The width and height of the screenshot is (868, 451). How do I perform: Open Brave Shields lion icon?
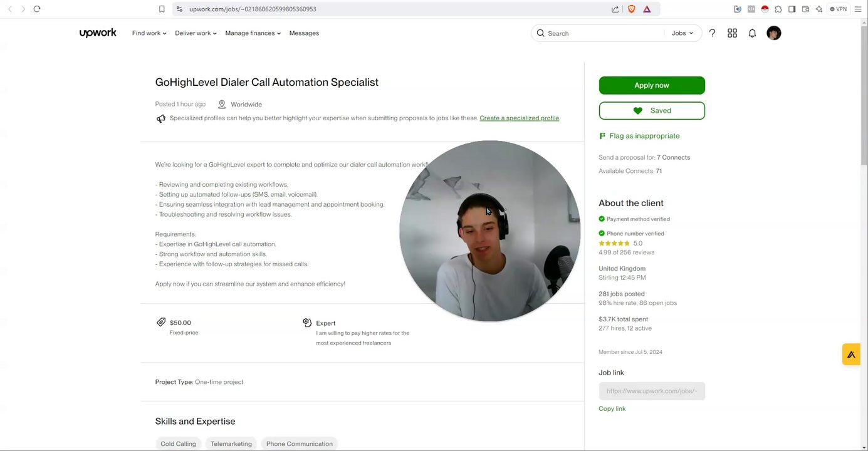[x=631, y=9]
